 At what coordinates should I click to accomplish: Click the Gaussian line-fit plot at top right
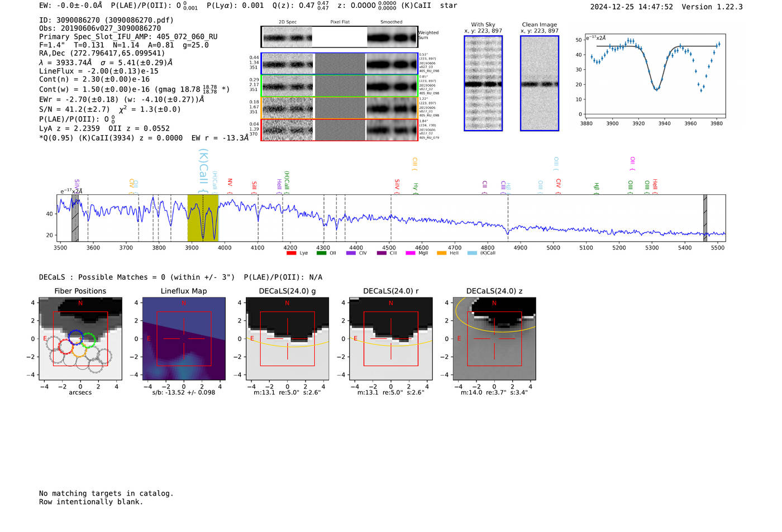(x=655, y=76)
